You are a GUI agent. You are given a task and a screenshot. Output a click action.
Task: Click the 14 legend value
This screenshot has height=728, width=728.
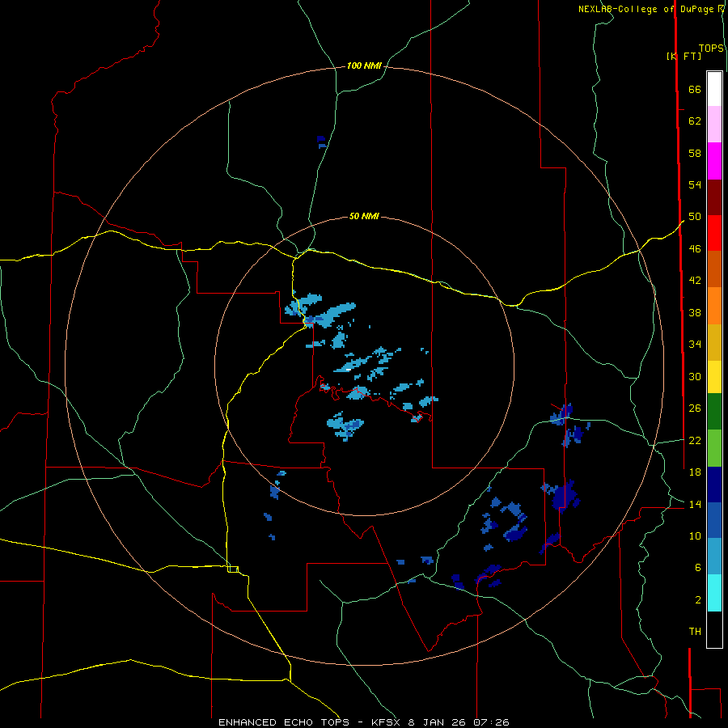tap(695, 504)
